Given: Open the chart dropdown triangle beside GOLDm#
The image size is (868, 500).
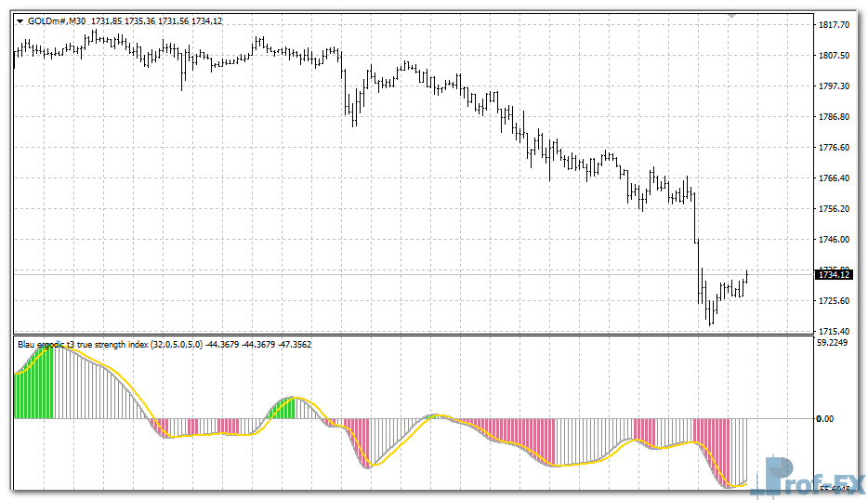Looking at the screenshot, I should tap(20, 21).
